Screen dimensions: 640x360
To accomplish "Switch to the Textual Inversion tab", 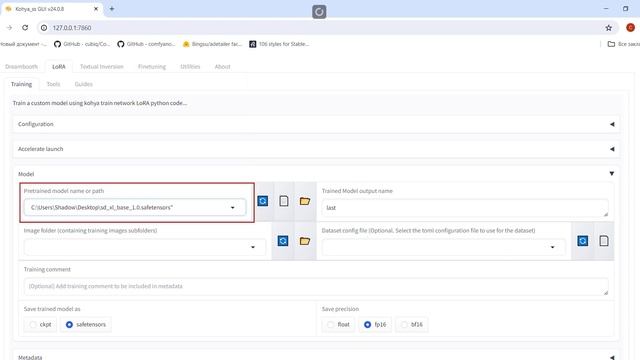I will pyautogui.click(x=102, y=67).
